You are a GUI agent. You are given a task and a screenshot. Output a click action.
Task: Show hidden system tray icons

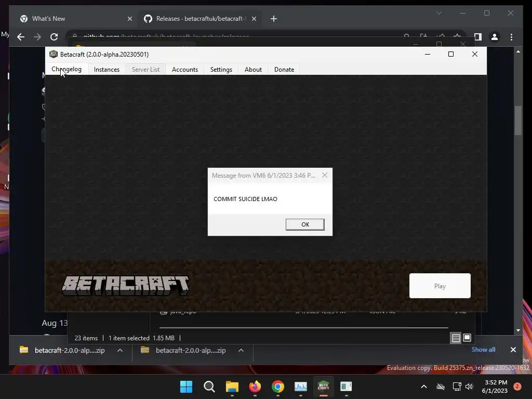click(424, 387)
